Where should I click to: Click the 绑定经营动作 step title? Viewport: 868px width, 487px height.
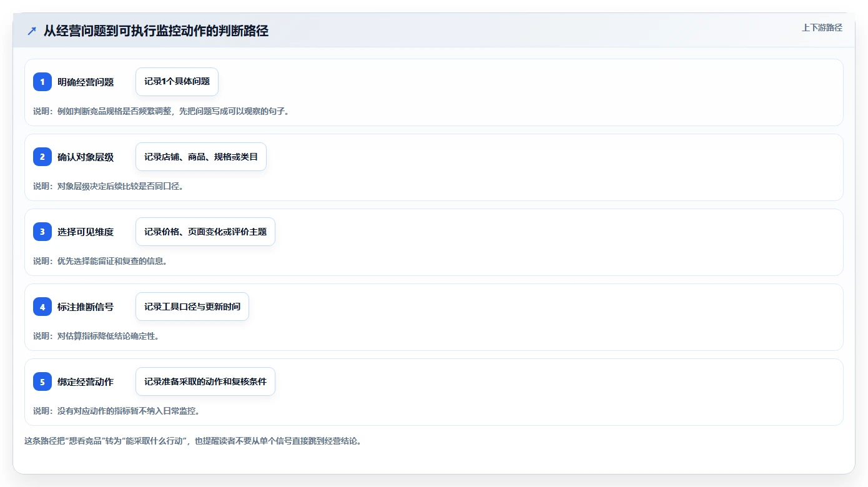pyautogui.click(x=86, y=381)
